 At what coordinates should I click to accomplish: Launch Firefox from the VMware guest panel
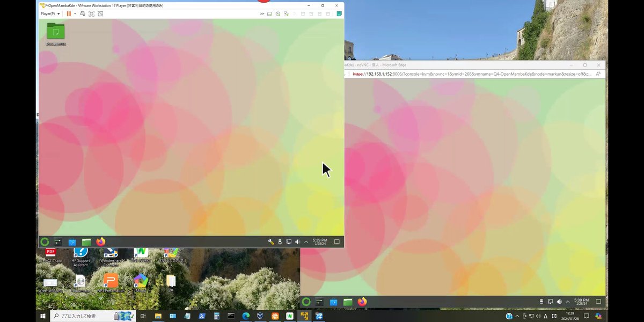point(101,242)
